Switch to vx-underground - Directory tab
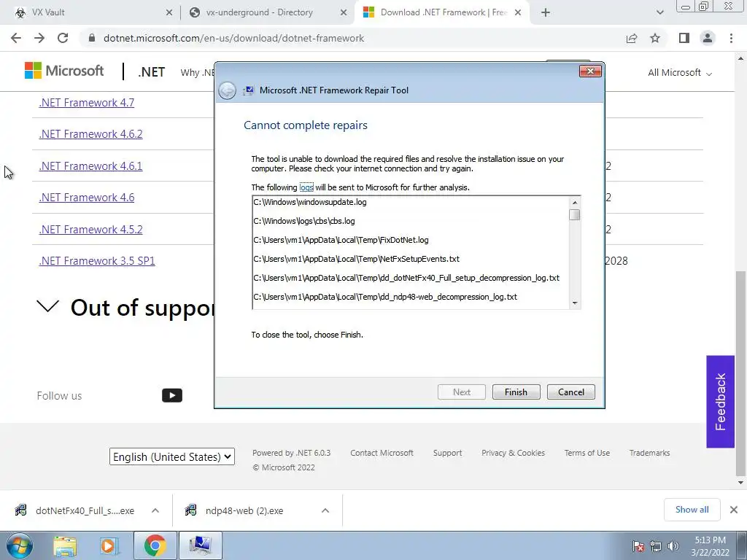747x560 pixels. click(x=267, y=13)
